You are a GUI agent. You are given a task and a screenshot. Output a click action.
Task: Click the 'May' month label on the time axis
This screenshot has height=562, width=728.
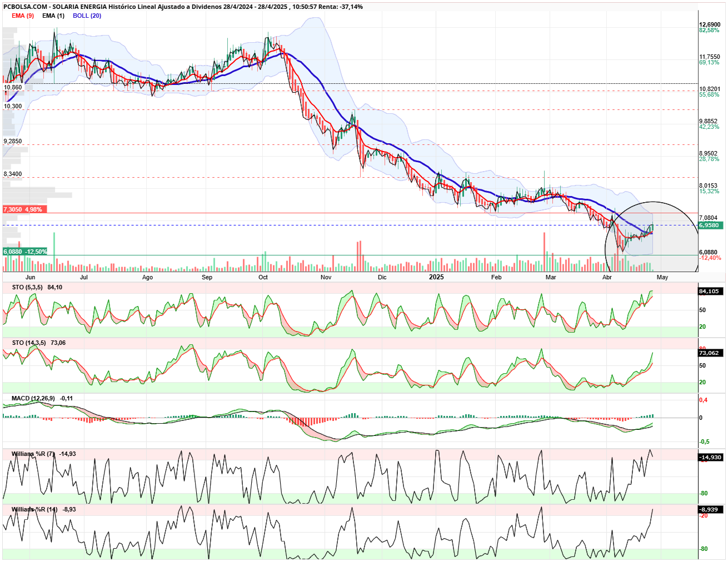pyautogui.click(x=662, y=277)
